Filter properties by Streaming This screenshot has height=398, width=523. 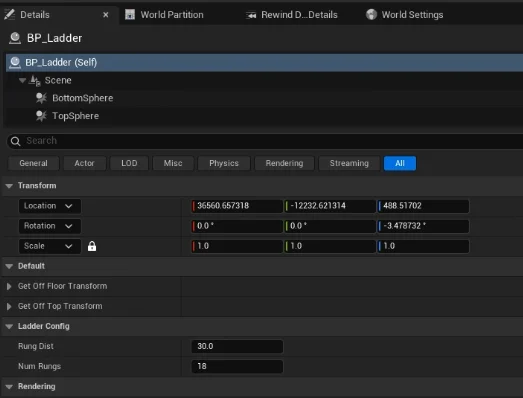[349, 163]
